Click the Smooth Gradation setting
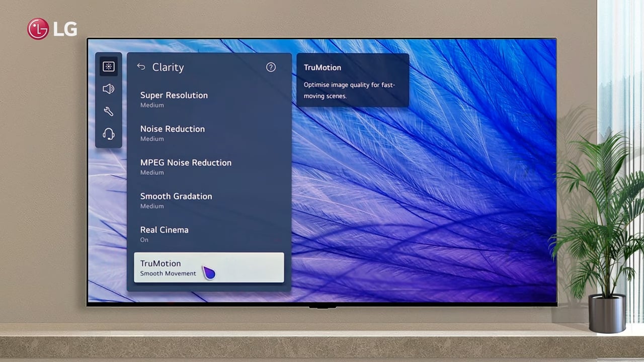Image resolution: width=644 pixels, height=362 pixels. [x=176, y=201]
